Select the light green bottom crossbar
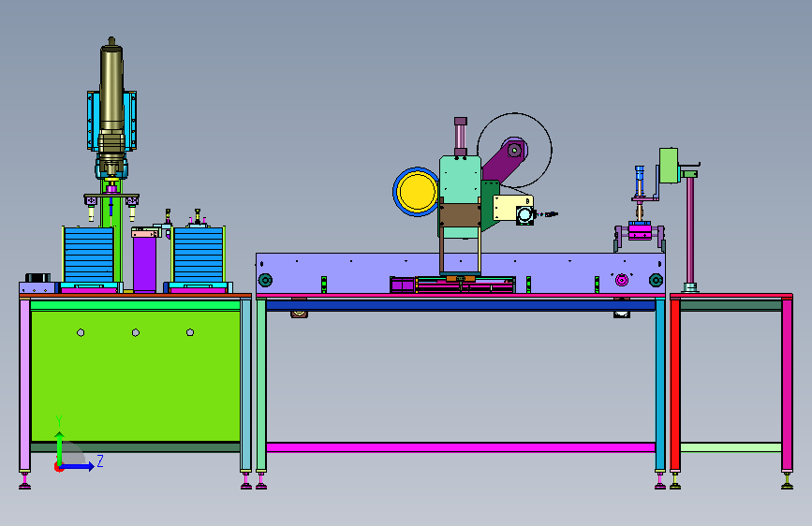The height and width of the screenshot is (526, 812). [x=731, y=447]
